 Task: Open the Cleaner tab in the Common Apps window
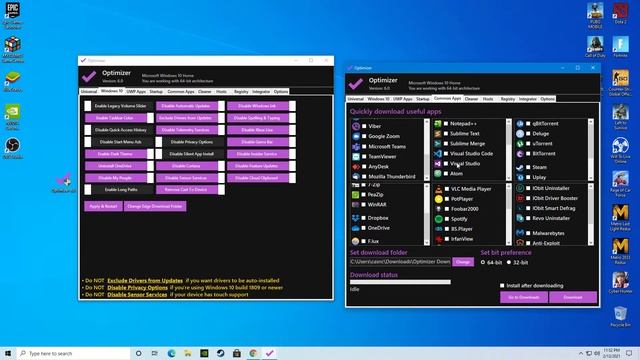[471, 99]
